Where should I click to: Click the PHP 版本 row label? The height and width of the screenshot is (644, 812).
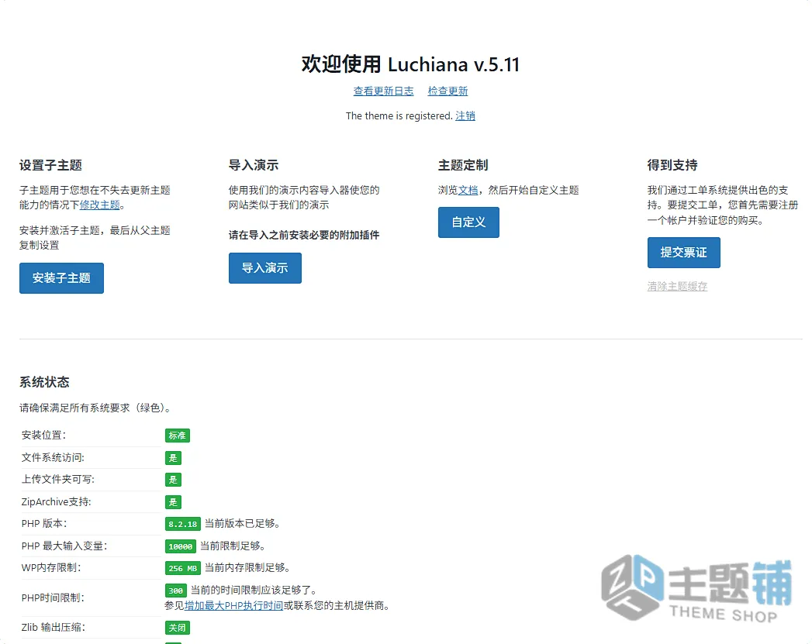tap(44, 523)
